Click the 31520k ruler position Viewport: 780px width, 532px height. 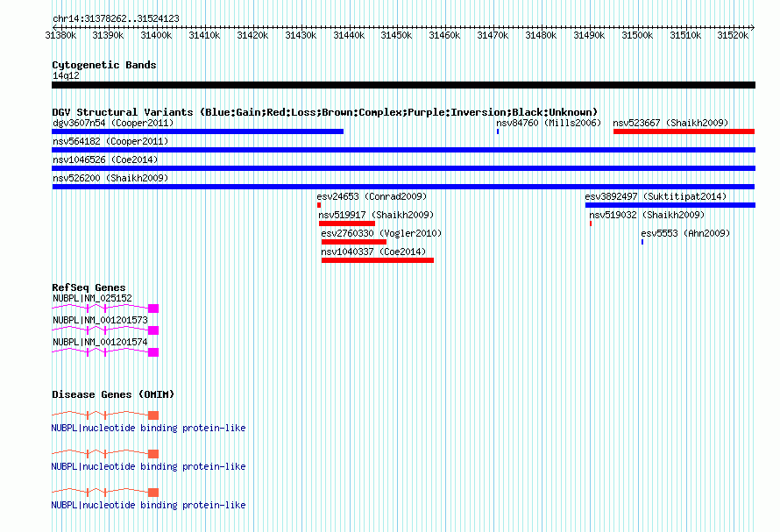[733, 35]
